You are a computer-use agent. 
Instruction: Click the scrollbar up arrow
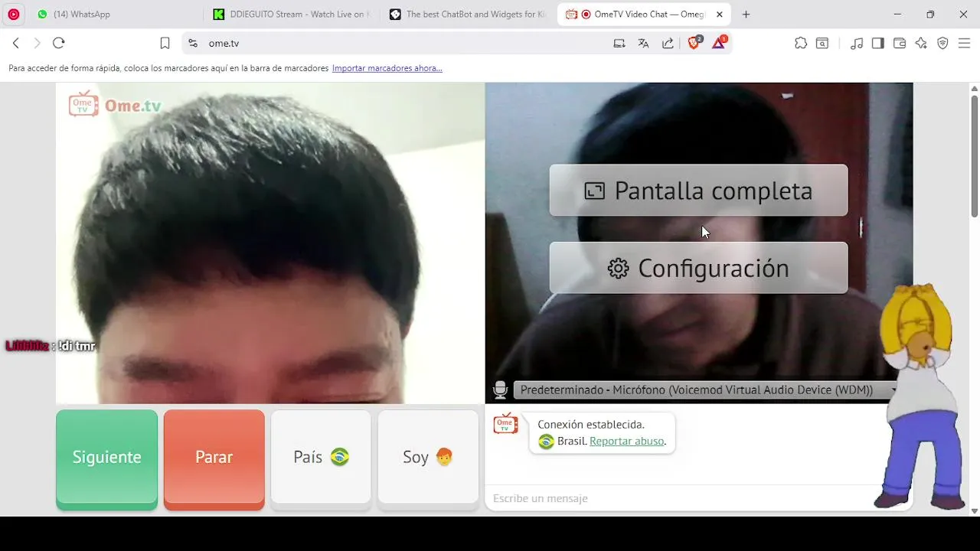975,88
